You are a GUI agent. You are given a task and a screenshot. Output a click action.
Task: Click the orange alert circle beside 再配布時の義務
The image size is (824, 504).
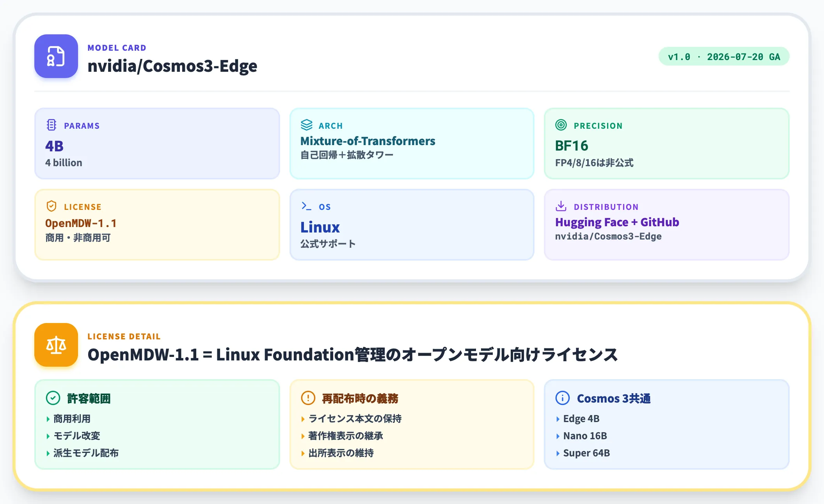pos(308,398)
